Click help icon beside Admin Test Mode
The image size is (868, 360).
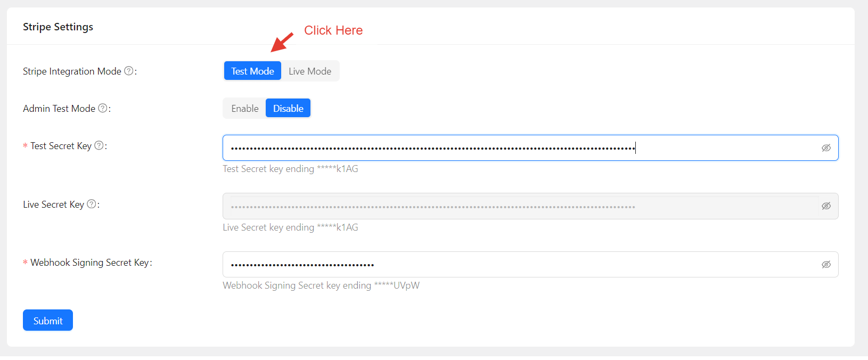(x=103, y=108)
